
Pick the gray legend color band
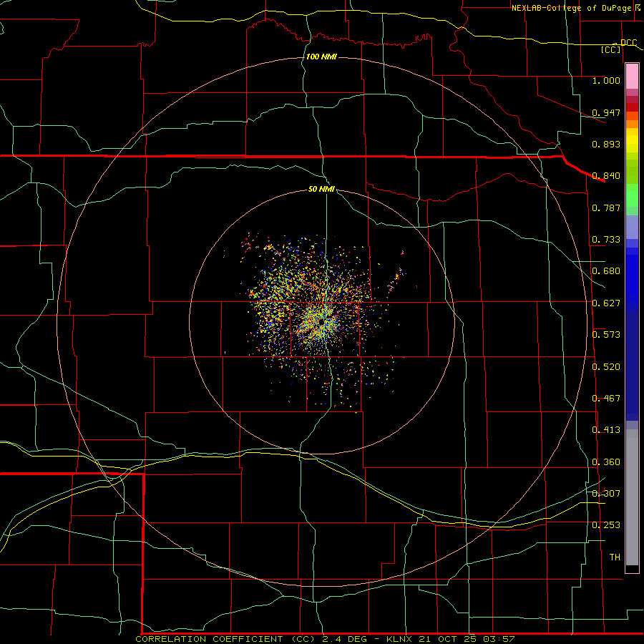point(632,497)
